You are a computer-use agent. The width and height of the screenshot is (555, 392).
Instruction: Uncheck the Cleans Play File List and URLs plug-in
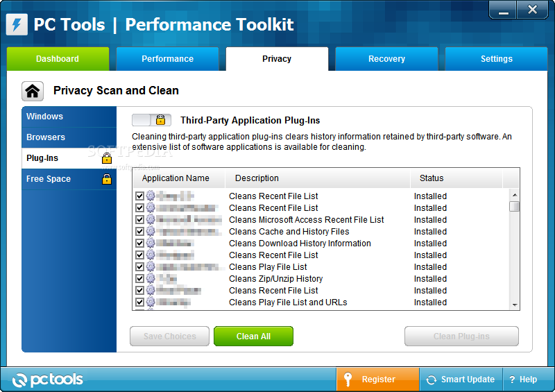tap(140, 302)
